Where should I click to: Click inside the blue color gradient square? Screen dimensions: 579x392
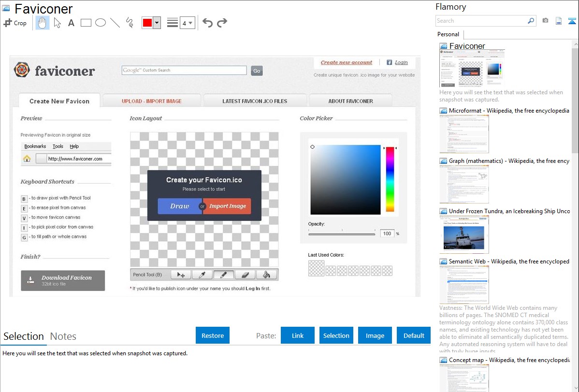tap(345, 179)
